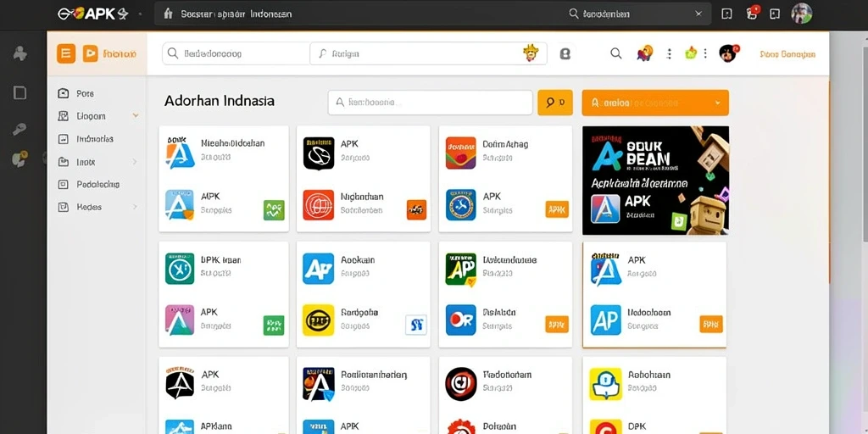This screenshot has width=868, height=434.
Task: Expand the chevron next to Inotx
Action: (135, 162)
